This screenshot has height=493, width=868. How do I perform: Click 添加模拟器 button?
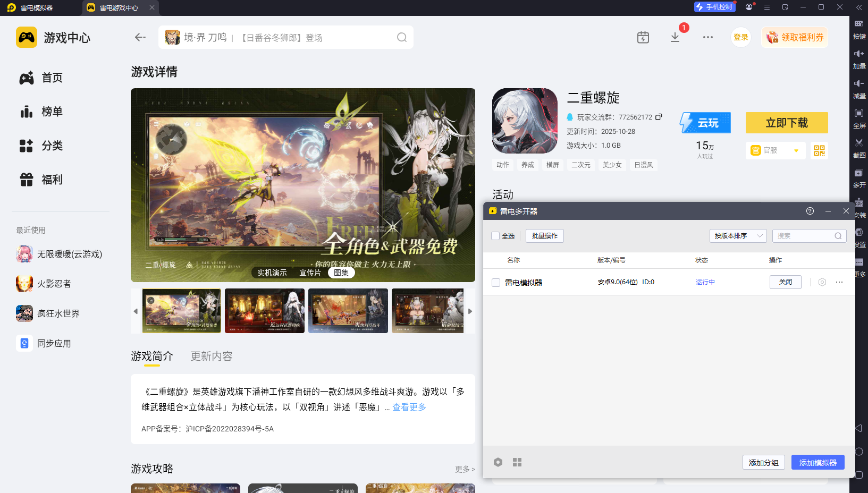pyautogui.click(x=818, y=463)
